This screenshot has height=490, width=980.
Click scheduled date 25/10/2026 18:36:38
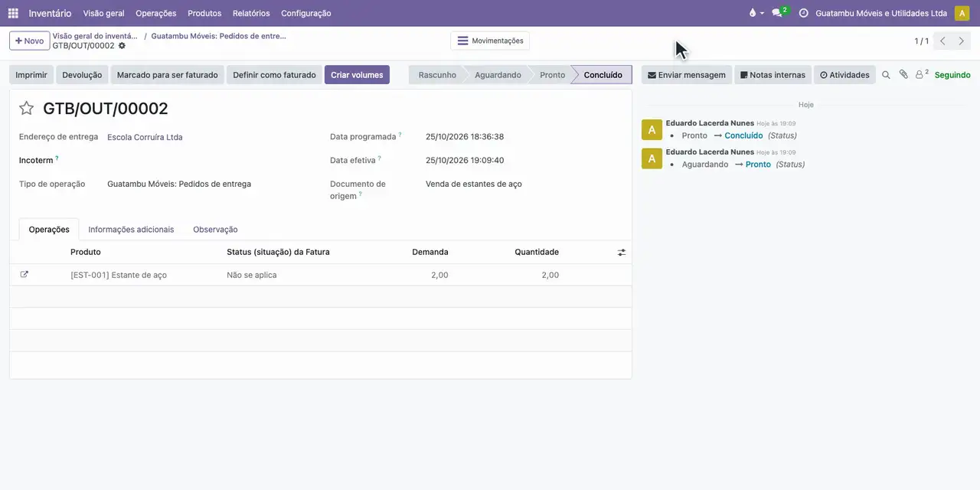coord(465,137)
